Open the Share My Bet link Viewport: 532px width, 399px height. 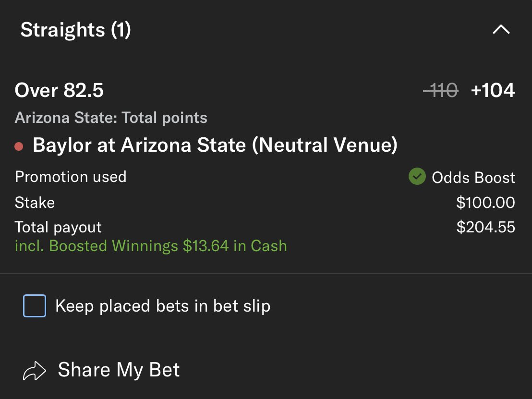pos(119,370)
